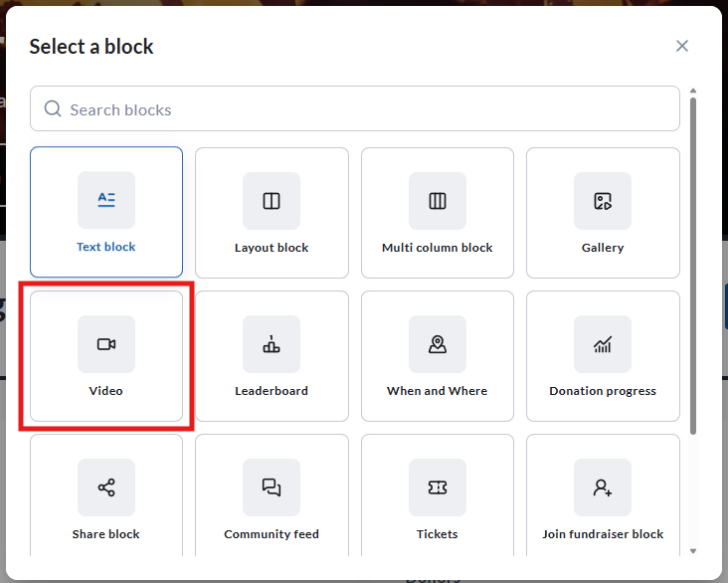This screenshot has width=728, height=583.
Task: Choose the Join fundraiser block icon
Action: pyautogui.click(x=603, y=487)
